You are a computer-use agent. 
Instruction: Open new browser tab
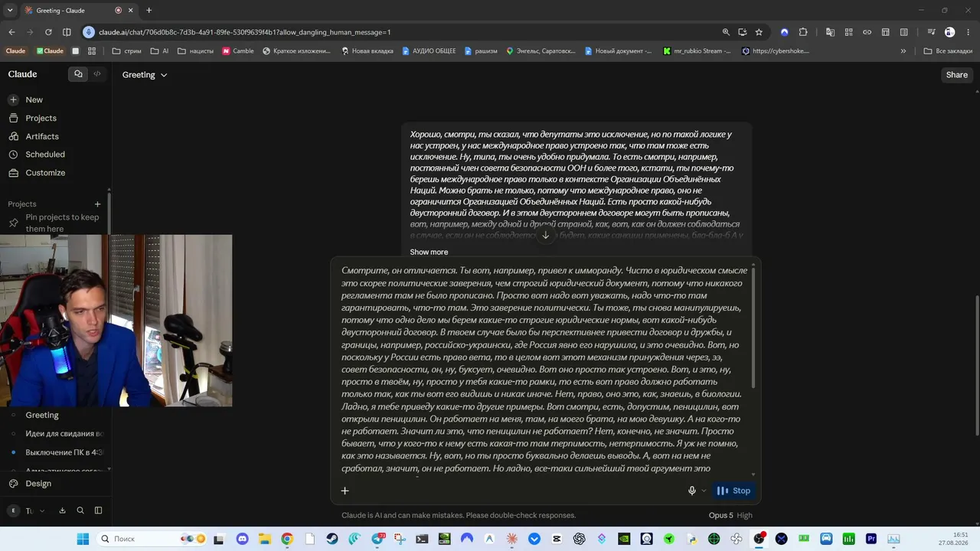(x=149, y=10)
